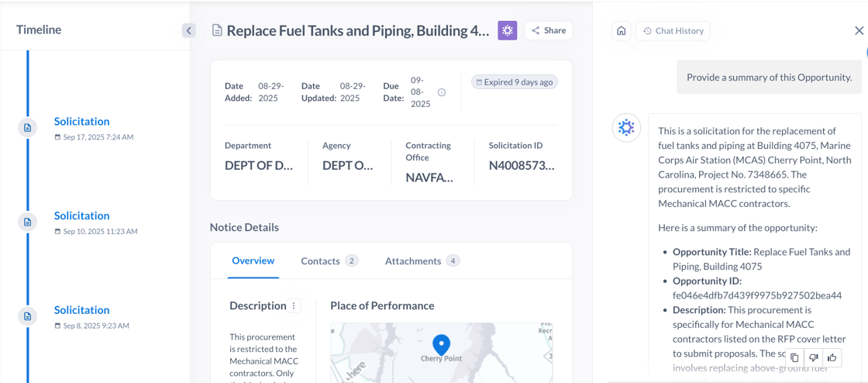868x383 pixels.
Task: Open the Description options menu
Action: pos(294,305)
